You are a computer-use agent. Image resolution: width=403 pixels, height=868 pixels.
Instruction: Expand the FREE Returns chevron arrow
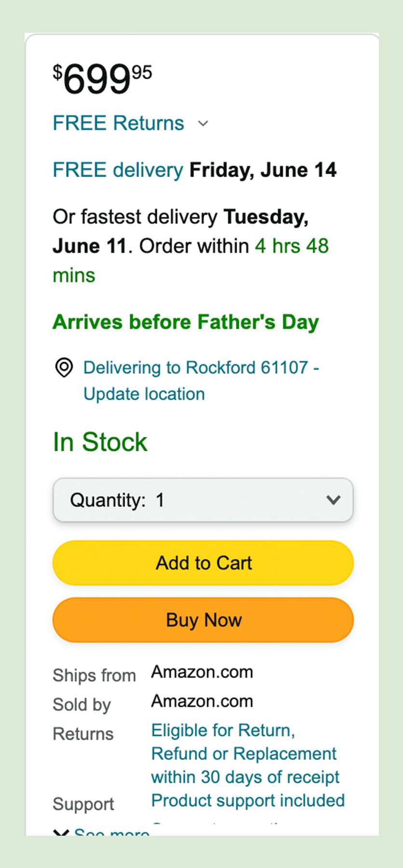coord(203,123)
